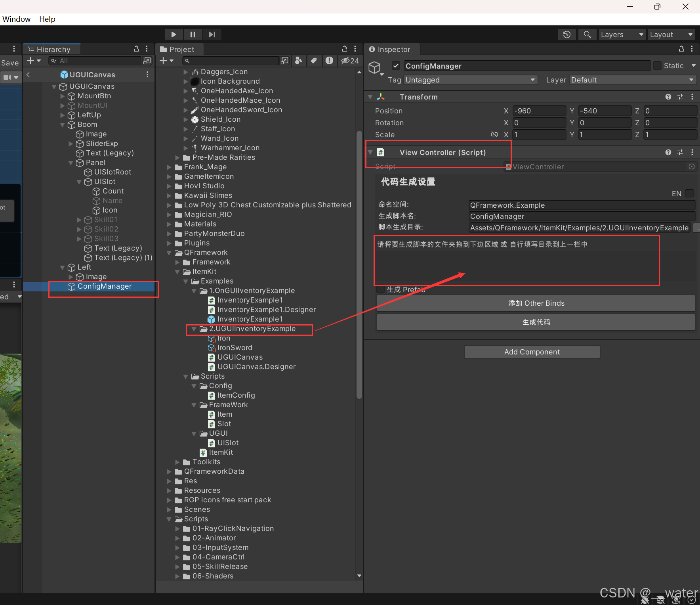Toggle the Project panel lock icon

point(345,49)
